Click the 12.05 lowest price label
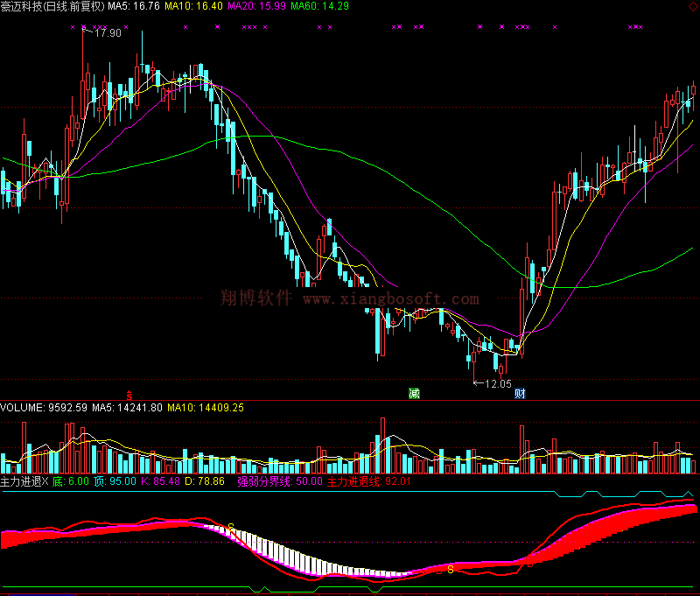The height and width of the screenshot is (596, 700). pyautogui.click(x=498, y=384)
